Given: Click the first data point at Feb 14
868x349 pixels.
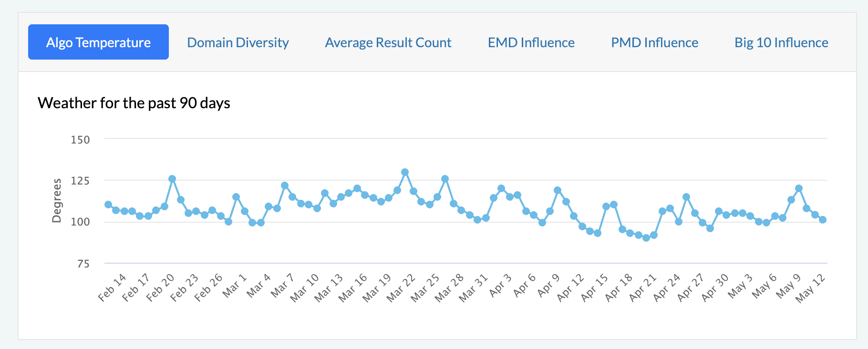Looking at the screenshot, I should pos(108,205).
